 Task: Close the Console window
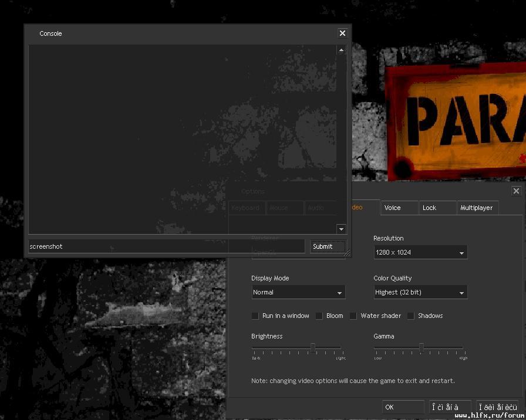coord(342,33)
